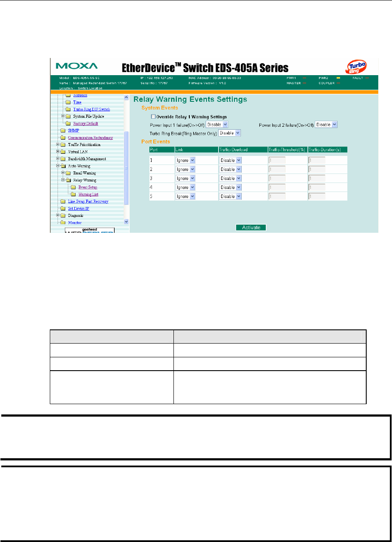Open the Set Device IP link

[x=78, y=208]
